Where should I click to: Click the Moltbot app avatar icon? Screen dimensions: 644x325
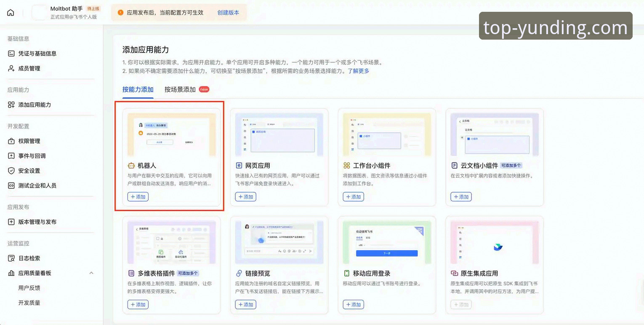(x=39, y=13)
